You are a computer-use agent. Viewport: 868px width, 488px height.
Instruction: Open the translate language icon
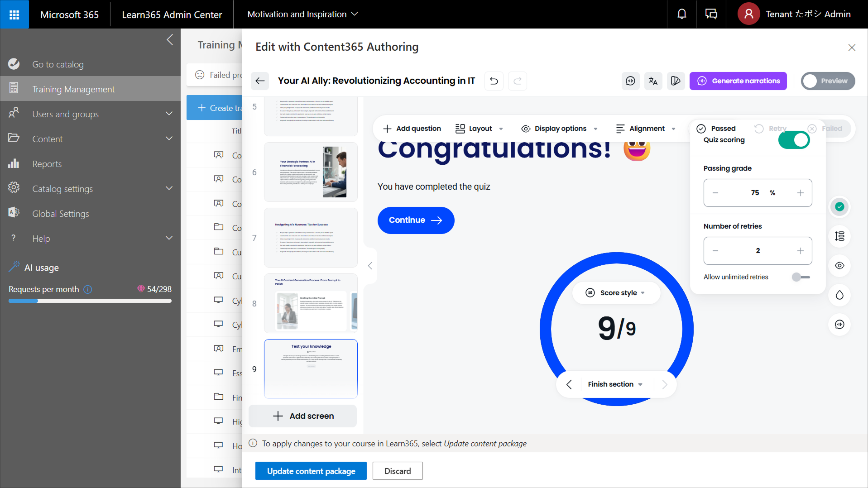[653, 81]
